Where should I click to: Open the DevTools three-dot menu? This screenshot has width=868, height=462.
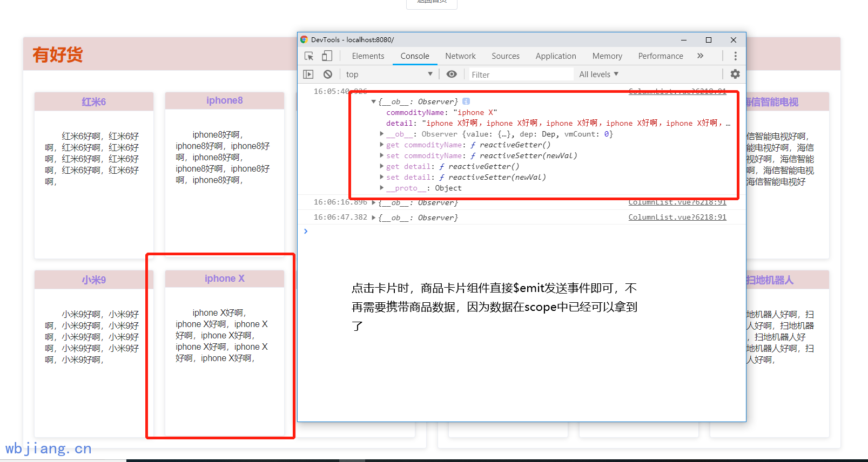tap(735, 56)
